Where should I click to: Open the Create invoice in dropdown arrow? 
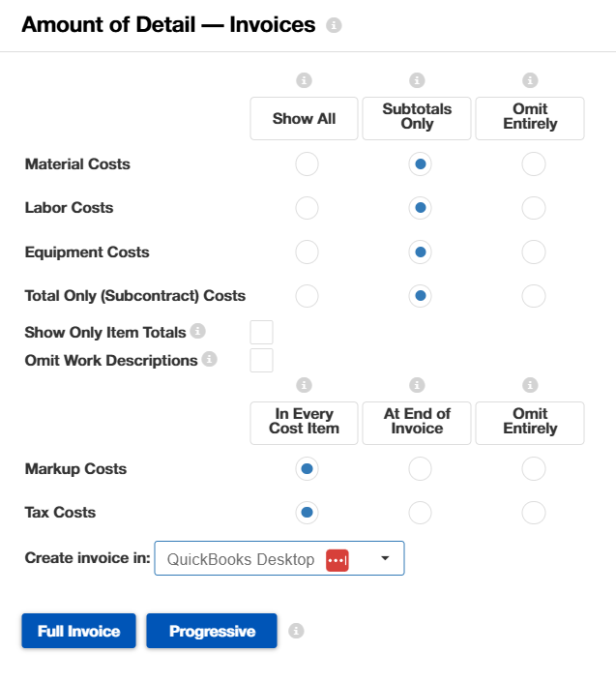pyautogui.click(x=385, y=558)
